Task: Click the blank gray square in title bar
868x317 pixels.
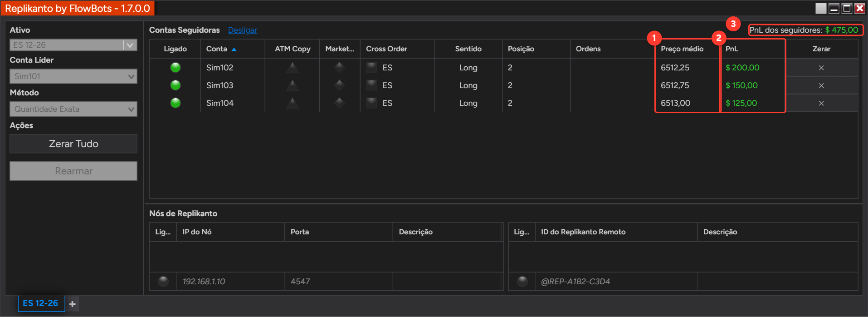Action: point(821,8)
